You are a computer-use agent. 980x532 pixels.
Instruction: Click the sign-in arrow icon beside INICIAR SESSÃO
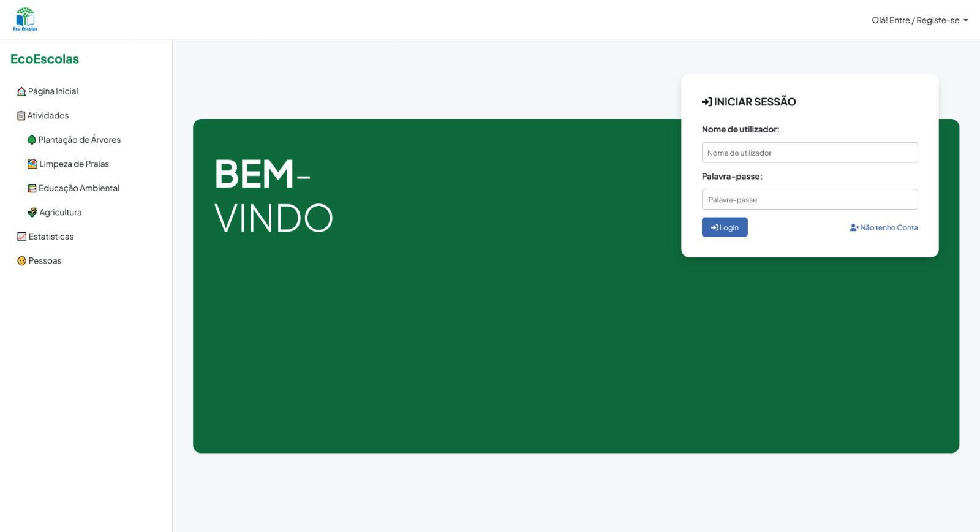[707, 102]
